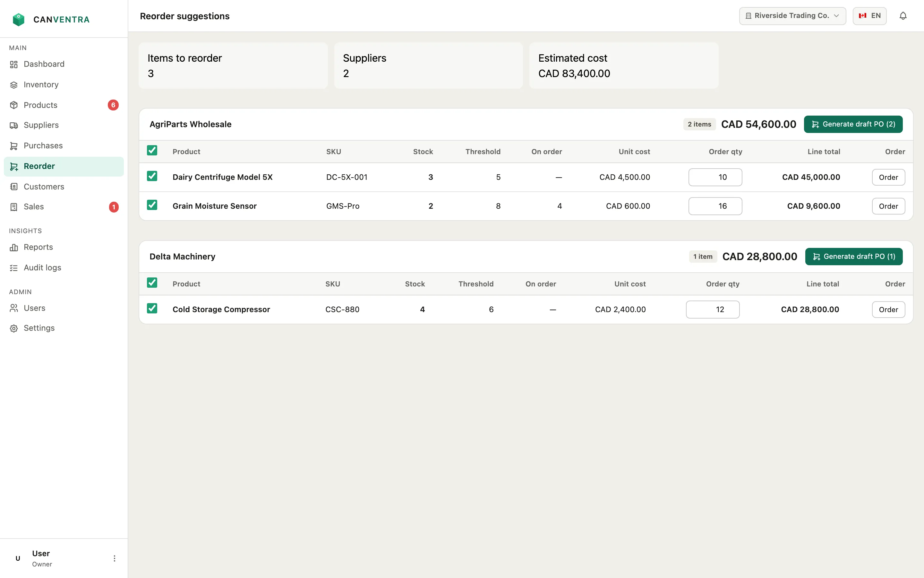
Task: Click the Purchases cart icon
Action: pos(14,146)
